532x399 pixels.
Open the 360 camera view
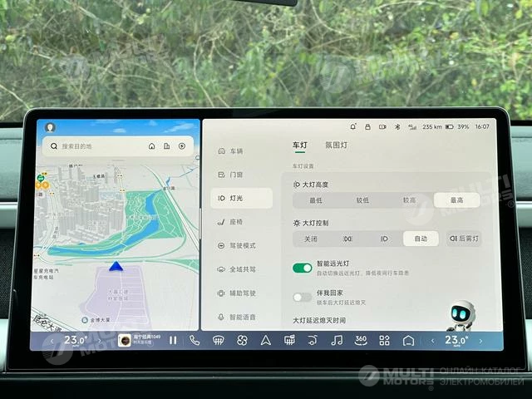tap(360, 340)
